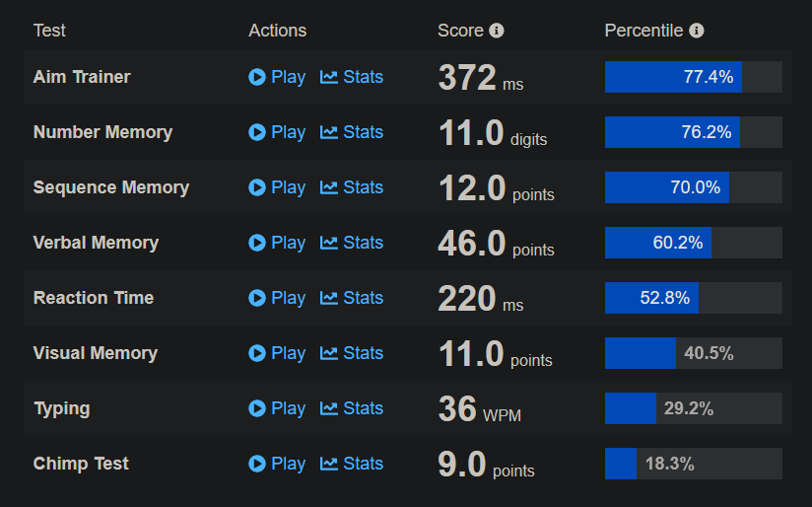Click the Aim Trainer 77.4% percentile bar
Viewport: 812px width, 507px height.
coord(693,77)
